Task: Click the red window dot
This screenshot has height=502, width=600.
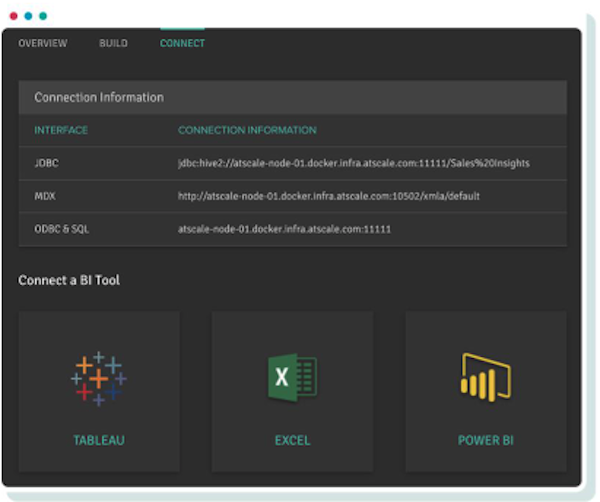Action: point(13,16)
